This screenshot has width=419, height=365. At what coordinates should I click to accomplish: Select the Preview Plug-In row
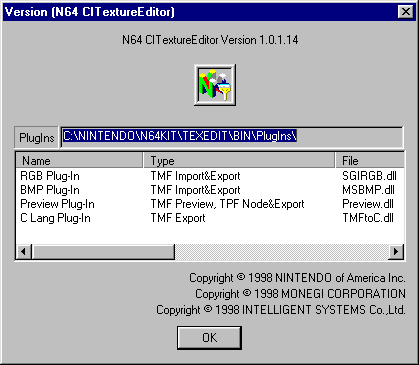pos(210,204)
